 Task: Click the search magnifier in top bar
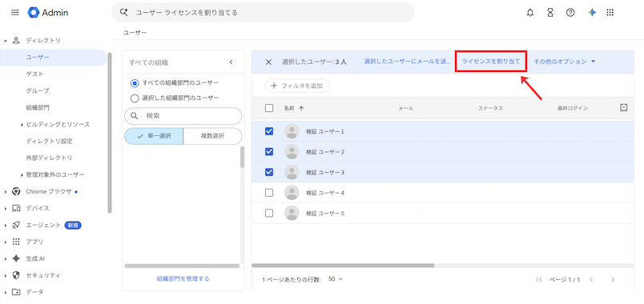(123, 12)
